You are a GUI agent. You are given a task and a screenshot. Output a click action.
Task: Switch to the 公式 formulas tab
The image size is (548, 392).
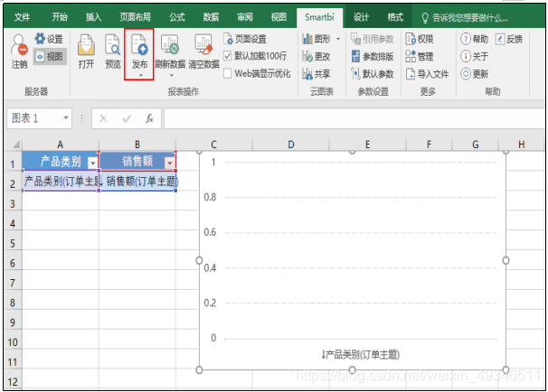point(177,17)
